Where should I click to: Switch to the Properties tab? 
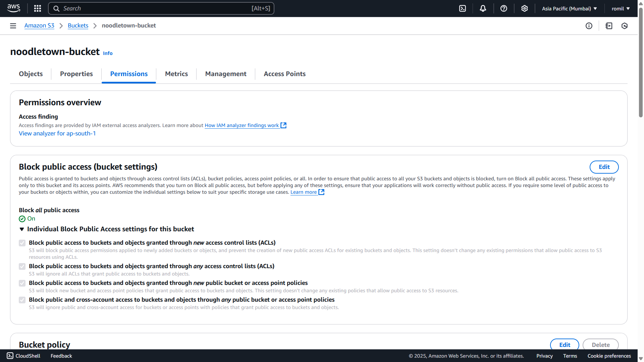point(76,74)
